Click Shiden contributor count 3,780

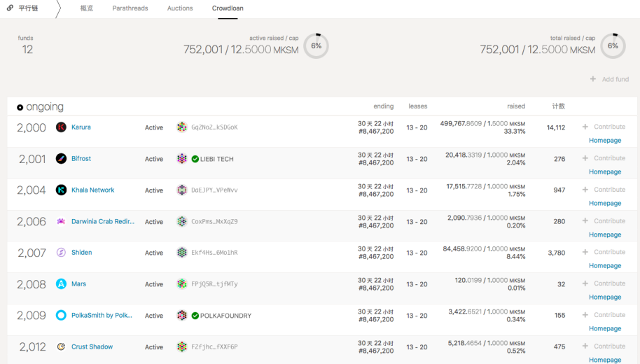(x=557, y=253)
